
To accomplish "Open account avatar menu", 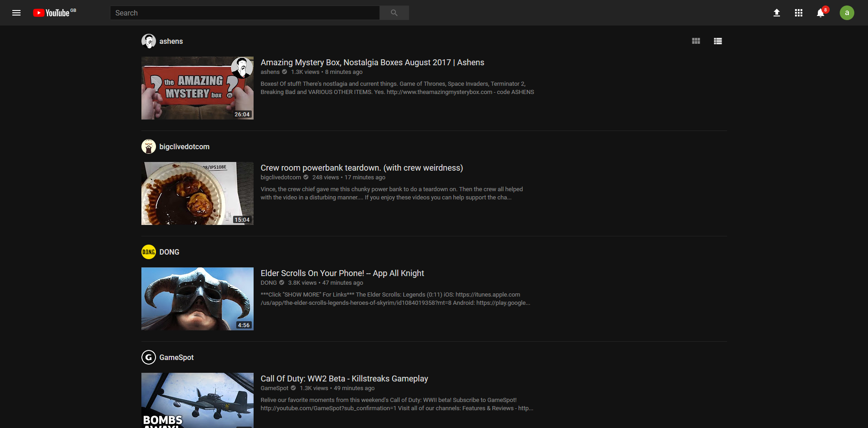I will pos(847,13).
